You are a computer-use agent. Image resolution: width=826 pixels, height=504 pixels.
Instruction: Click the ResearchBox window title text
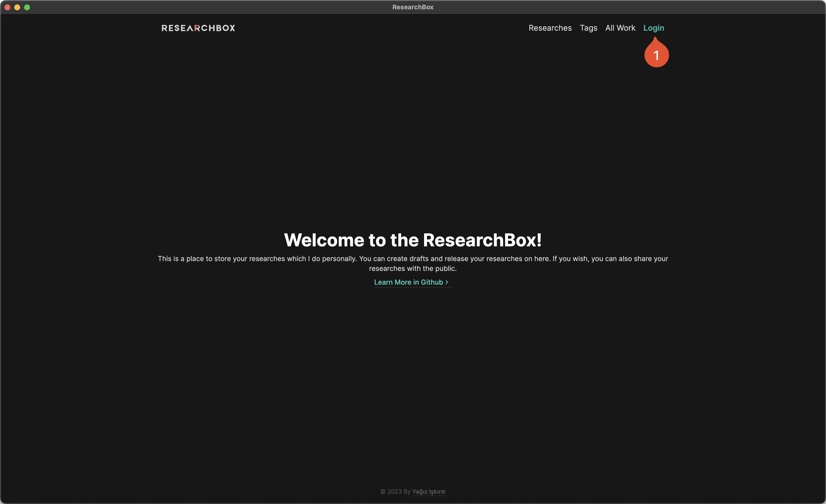coord(413,7)
